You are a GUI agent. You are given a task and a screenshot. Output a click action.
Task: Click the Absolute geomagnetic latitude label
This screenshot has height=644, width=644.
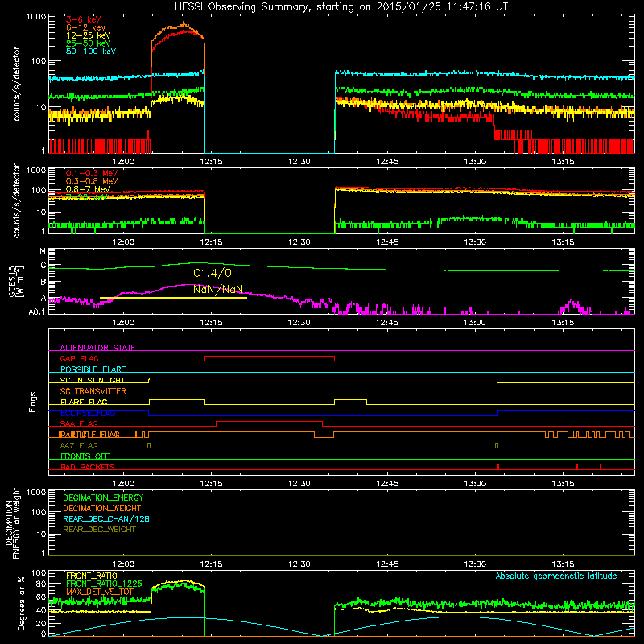(x=556, y=576)
